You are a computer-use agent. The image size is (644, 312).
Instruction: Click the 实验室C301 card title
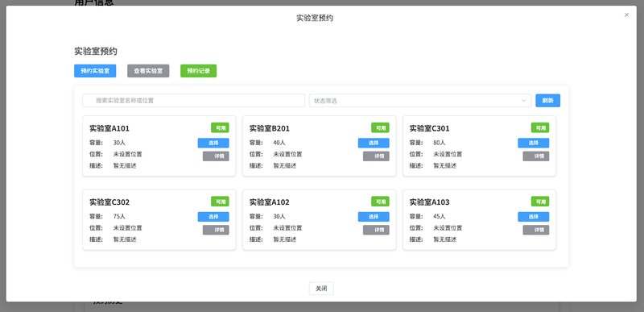pyautogui.click(x=430, y=129)
